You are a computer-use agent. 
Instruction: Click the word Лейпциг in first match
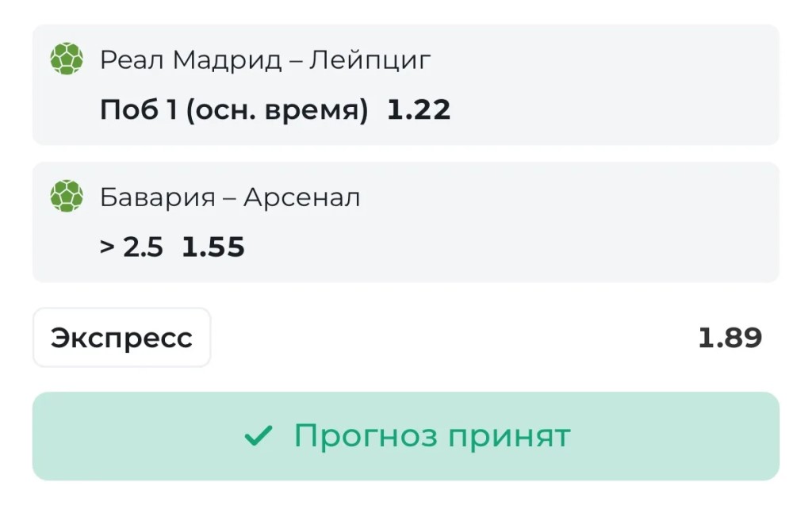coord(370,59)
